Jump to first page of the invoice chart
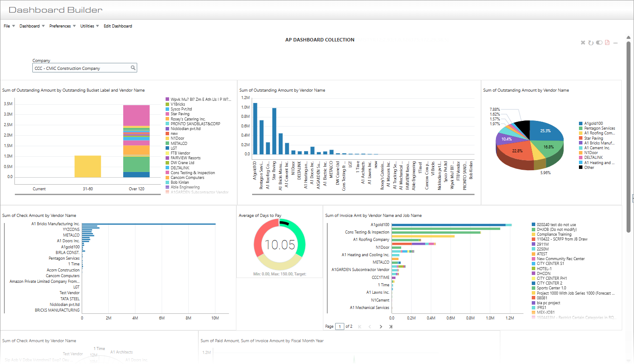This screenshot has height=364, width=634. tap(360, 326)
